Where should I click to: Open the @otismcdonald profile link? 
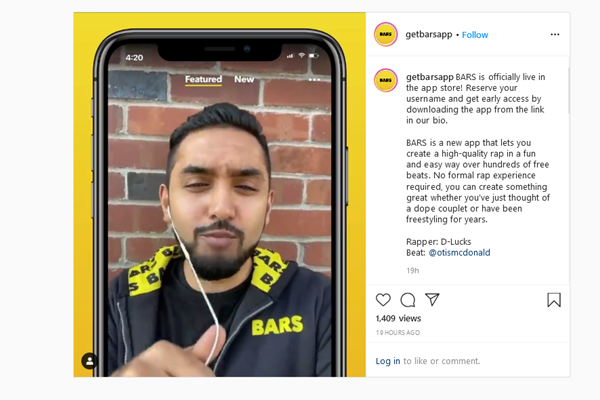pos(459,253)
